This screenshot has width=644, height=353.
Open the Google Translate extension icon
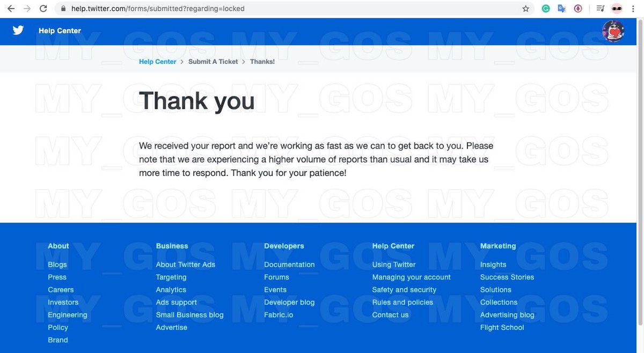click(x=562, y=9)
